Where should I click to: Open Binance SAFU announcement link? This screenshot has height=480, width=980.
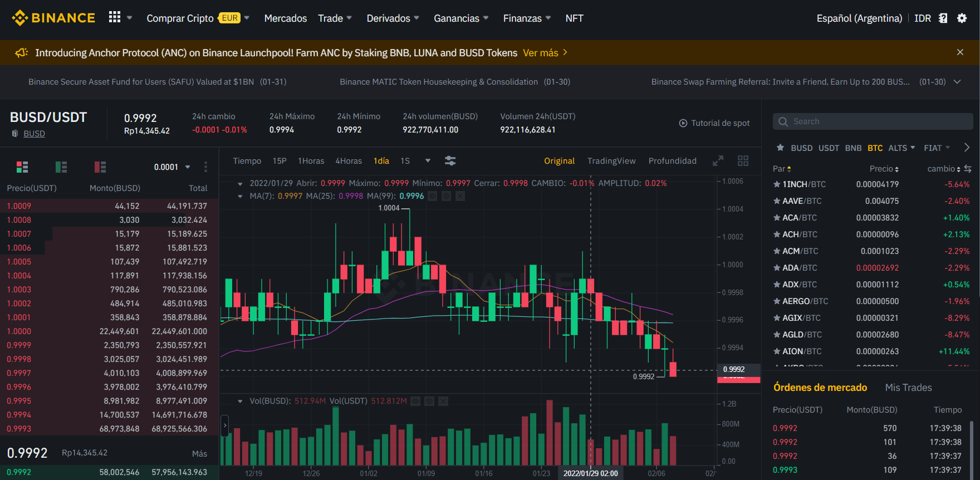pyautogui.click(x=158, y=82)
